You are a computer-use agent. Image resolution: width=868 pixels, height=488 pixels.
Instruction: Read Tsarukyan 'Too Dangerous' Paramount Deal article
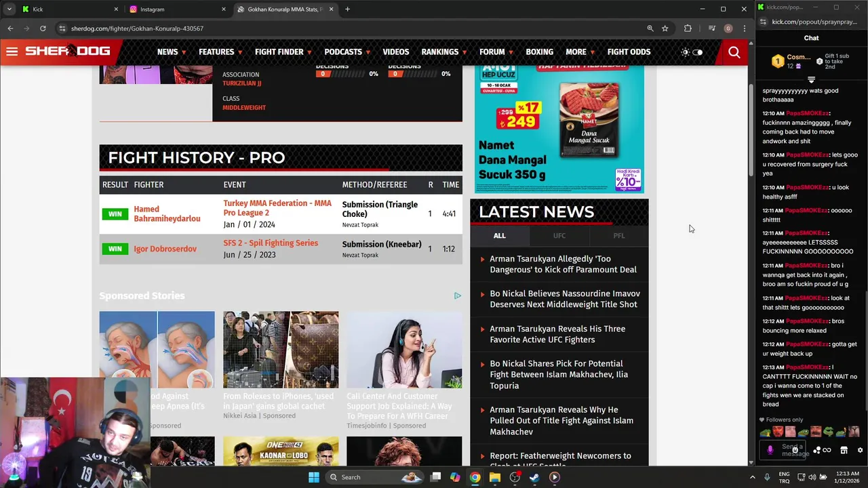tap(563, 264)
